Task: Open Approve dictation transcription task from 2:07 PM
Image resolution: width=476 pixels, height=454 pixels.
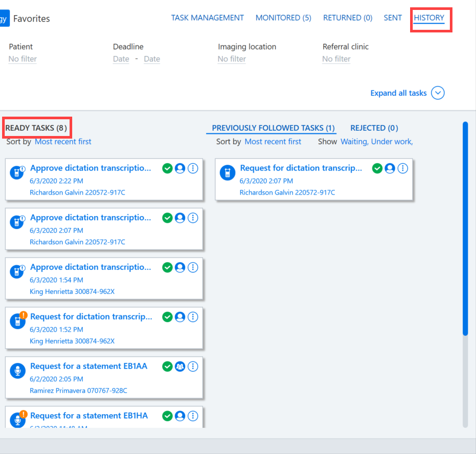Action: pyautogui.click(x=90, y=218)
